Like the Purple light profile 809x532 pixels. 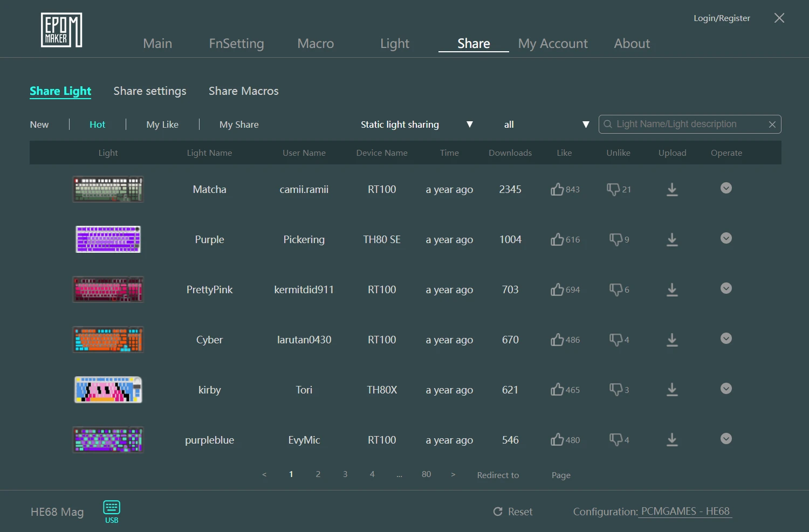[x=557, y=239]
